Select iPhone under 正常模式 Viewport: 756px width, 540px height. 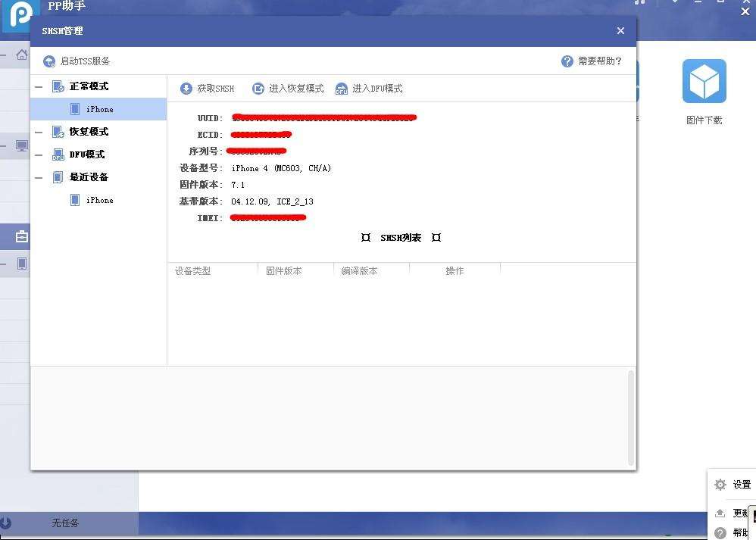pyautogui.click(x=98, y=109)
